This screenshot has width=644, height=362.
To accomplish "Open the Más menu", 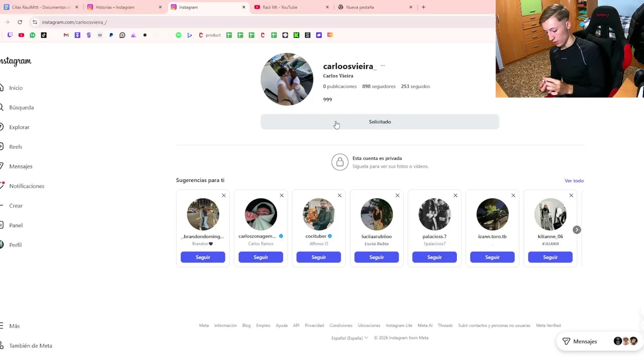I will 10,326.
